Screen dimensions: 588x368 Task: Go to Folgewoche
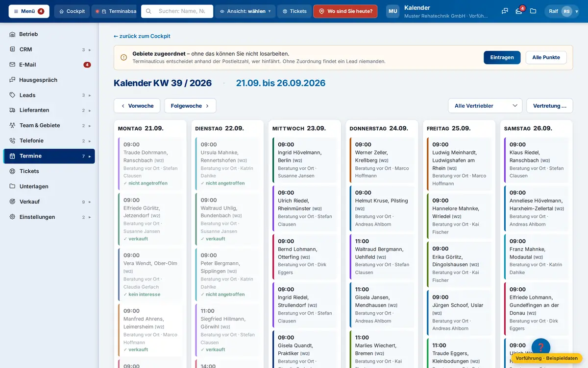(190, 106)
